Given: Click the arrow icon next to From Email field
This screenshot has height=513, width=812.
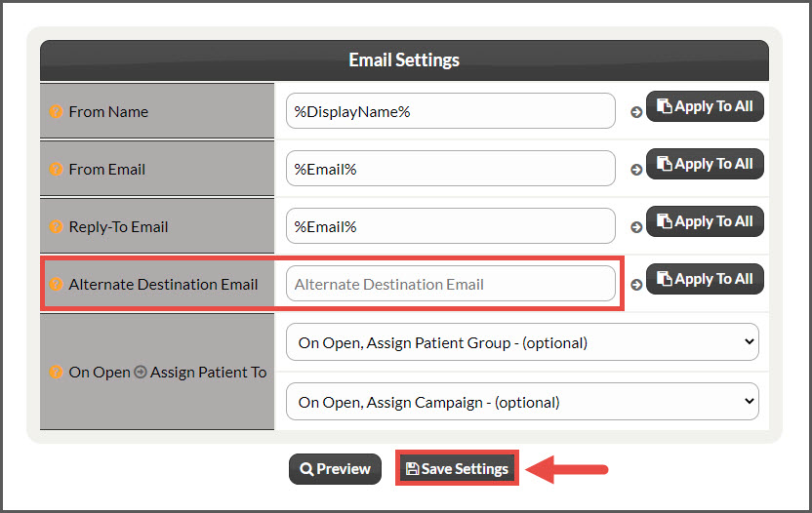Looking at the screenshot, I should coord(636,170).
